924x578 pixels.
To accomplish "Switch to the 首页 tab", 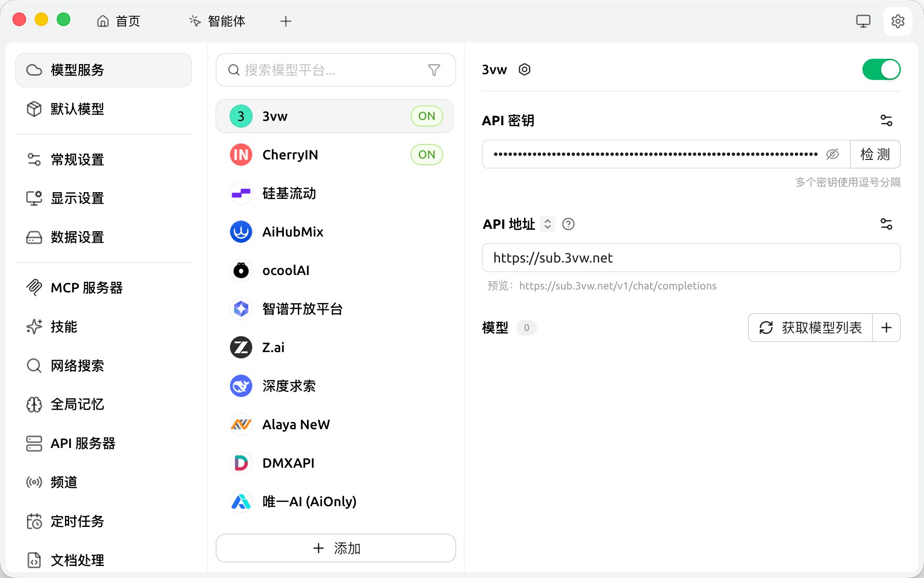I will (118, 21).
